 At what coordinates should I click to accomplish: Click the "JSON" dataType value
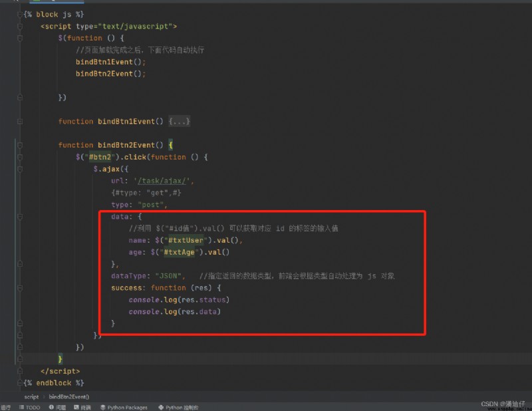pos(168,276)
